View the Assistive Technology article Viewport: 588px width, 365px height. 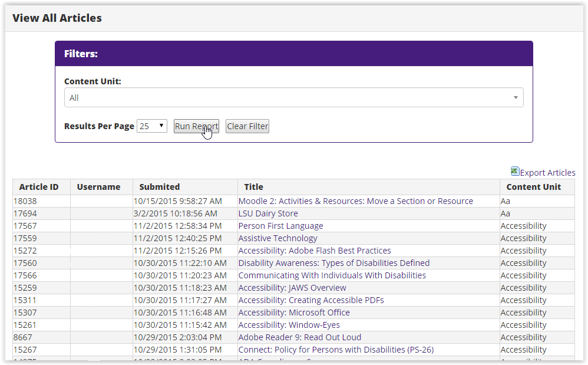coord(278,238)
